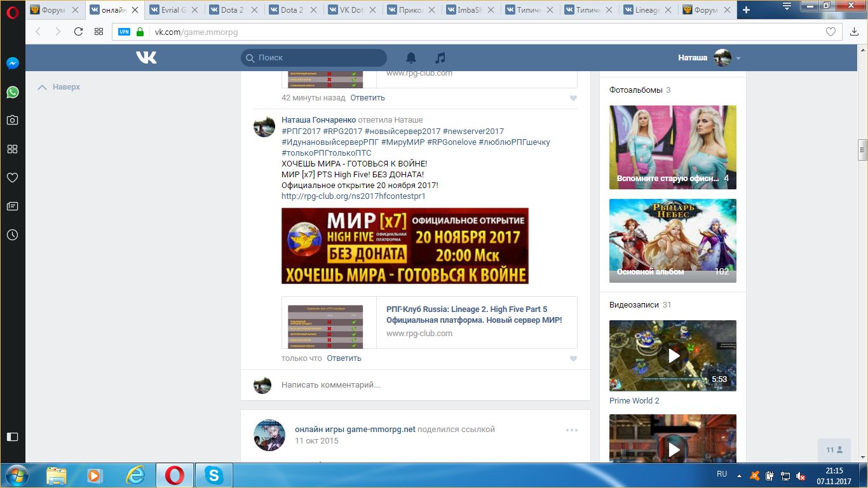Toggle the VPN badge in address bar
The image size is (868, 488).
point(124,32)
